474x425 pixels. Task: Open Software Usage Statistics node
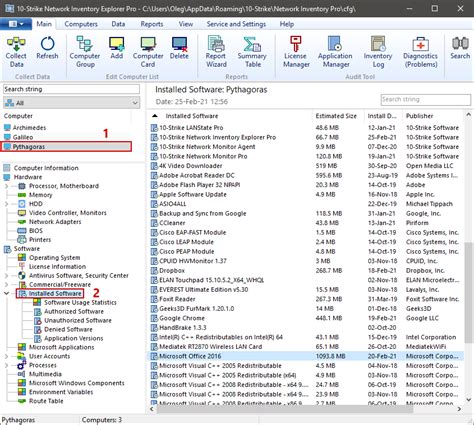coord(80,303)
